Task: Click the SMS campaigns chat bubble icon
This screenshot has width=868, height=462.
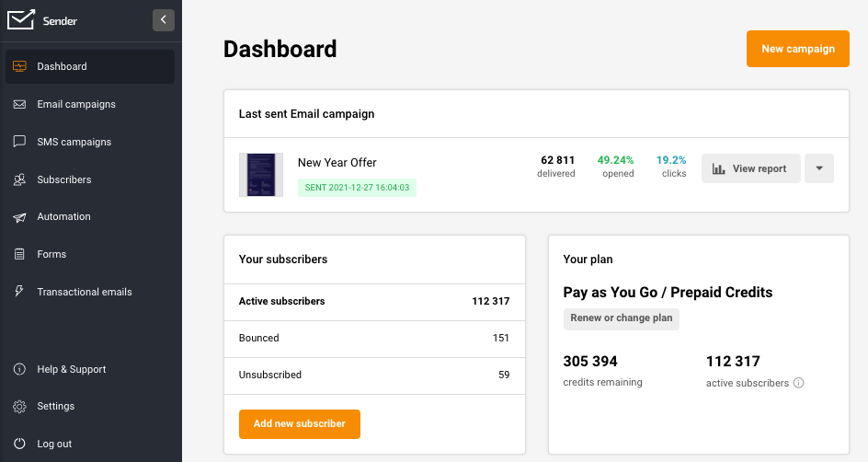Action: coord(19,142)
